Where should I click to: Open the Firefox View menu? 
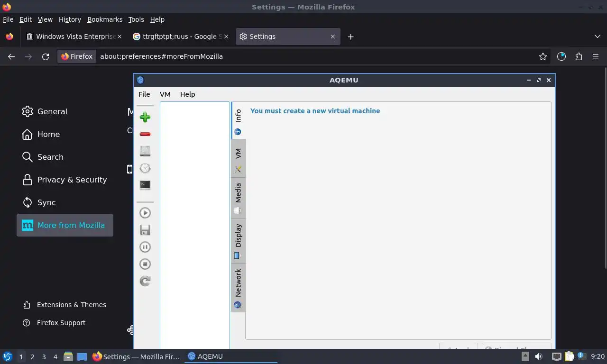coord(45,19)
